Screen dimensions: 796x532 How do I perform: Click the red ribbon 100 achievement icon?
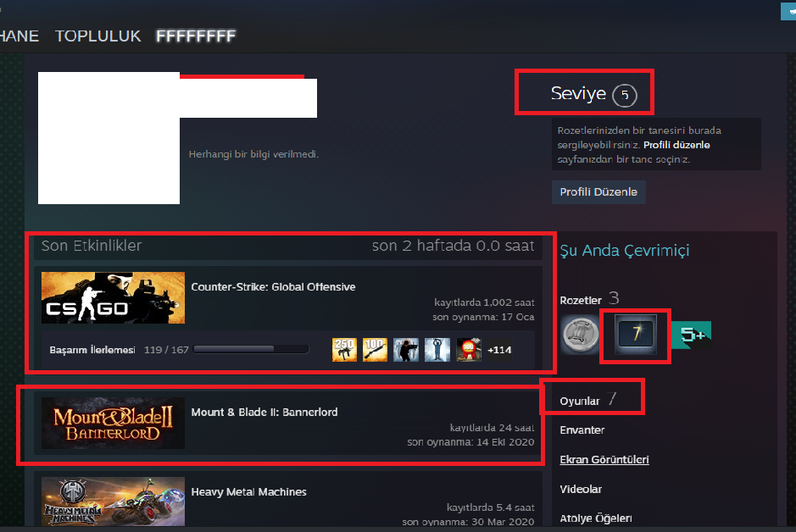pos(469,349)
